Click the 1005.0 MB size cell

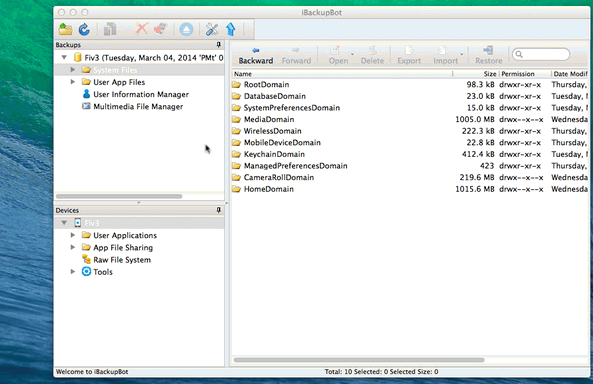point(475,120)
